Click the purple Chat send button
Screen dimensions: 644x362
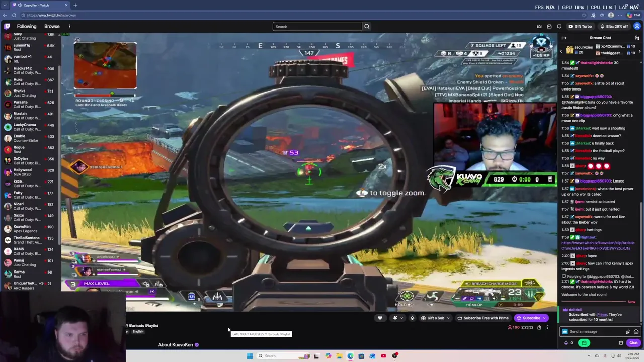tap(633, 343)
